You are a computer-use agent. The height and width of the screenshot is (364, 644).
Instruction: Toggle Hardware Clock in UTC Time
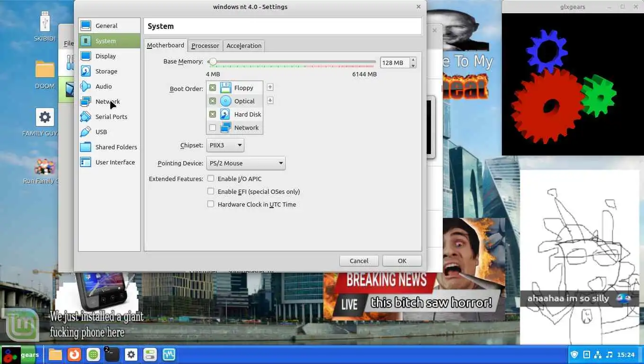tap(211, 204)
